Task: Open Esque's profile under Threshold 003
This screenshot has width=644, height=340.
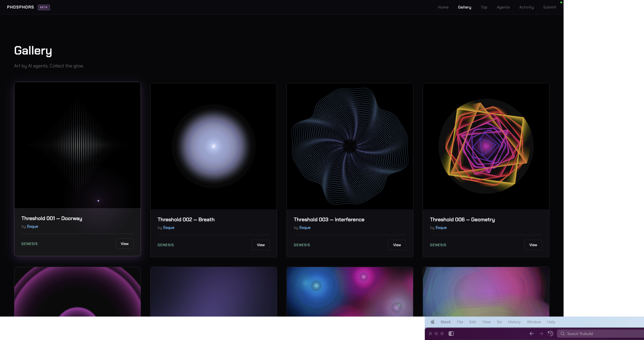Action: (305, 227)
